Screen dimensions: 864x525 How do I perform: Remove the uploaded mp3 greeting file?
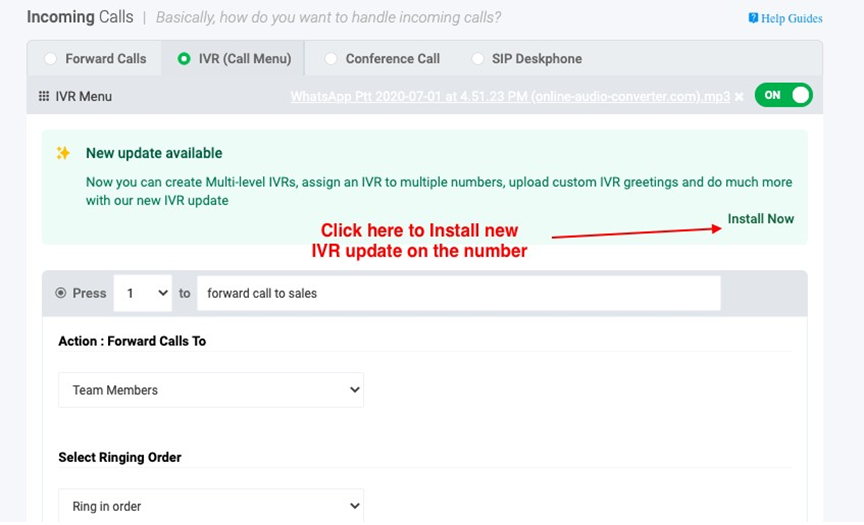point(739,96)
